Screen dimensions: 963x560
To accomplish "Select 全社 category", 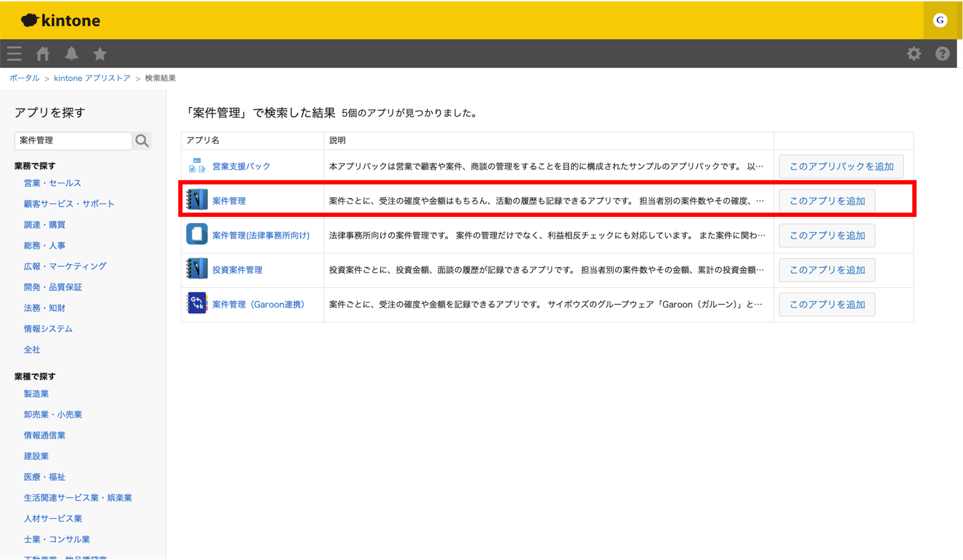I will pyautogui.click(x=32, y=350).
